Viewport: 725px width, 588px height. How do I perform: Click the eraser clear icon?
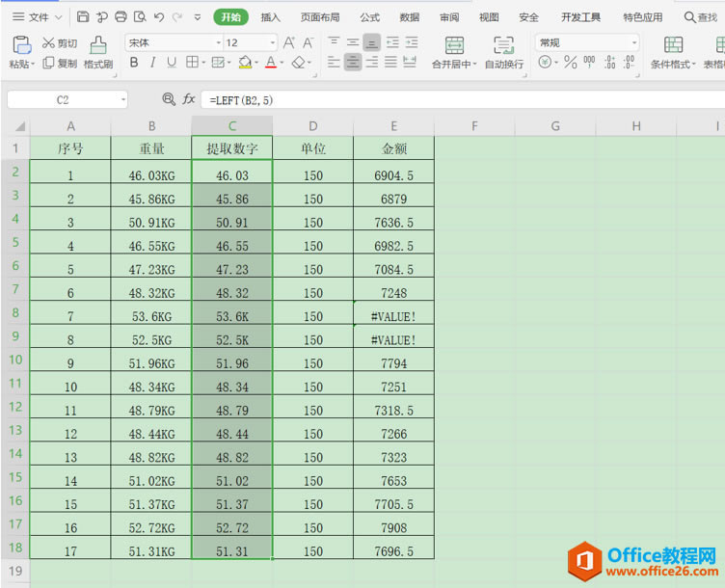(299, 62)
